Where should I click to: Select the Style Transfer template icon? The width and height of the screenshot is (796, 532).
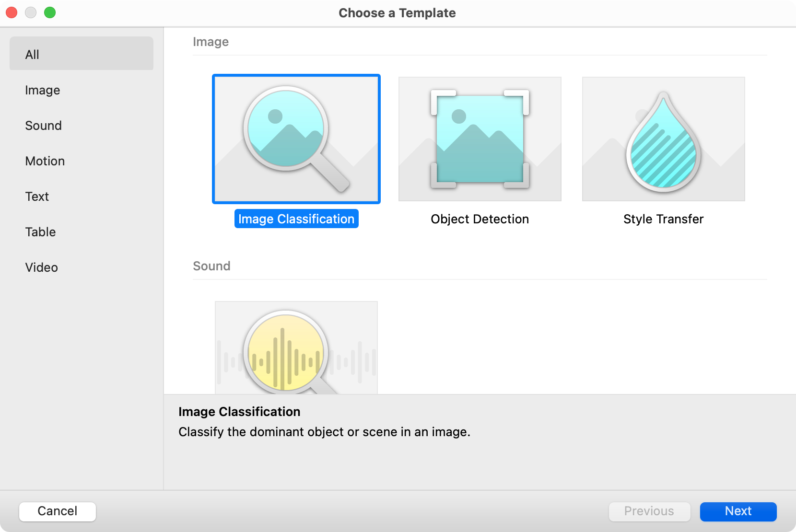coord(663,139)
